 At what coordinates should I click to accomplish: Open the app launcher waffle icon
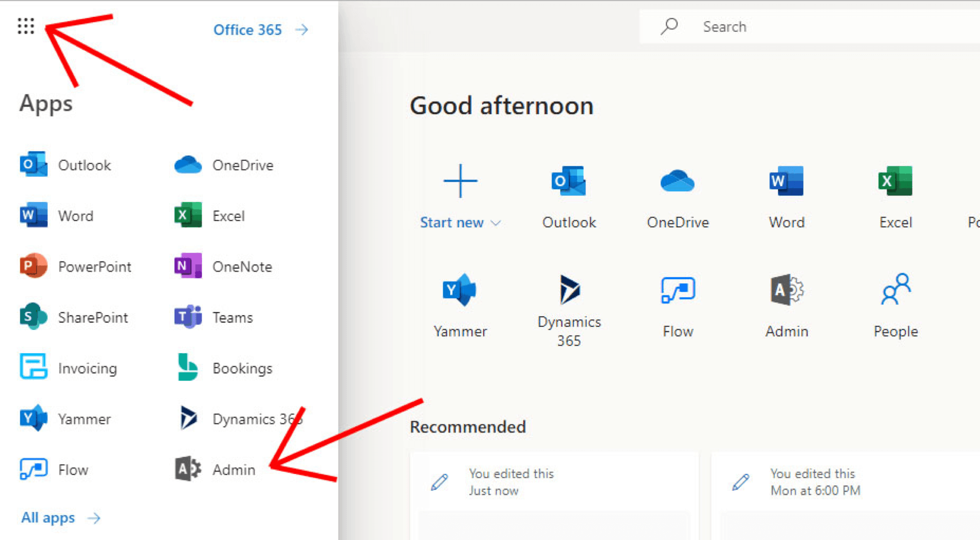(x=26, y=26)
